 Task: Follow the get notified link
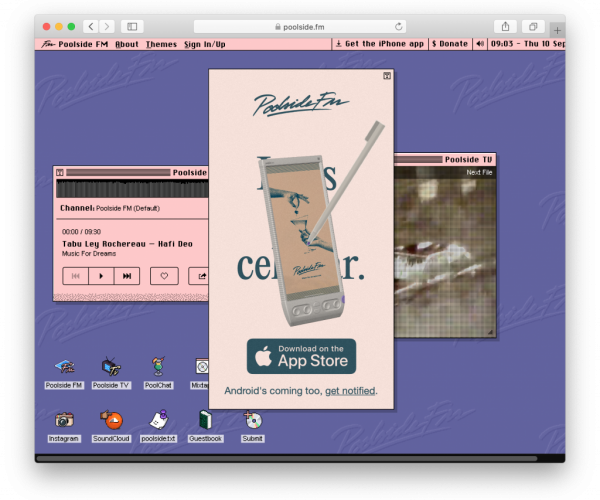pyautogui.click(x=350, y=391)
